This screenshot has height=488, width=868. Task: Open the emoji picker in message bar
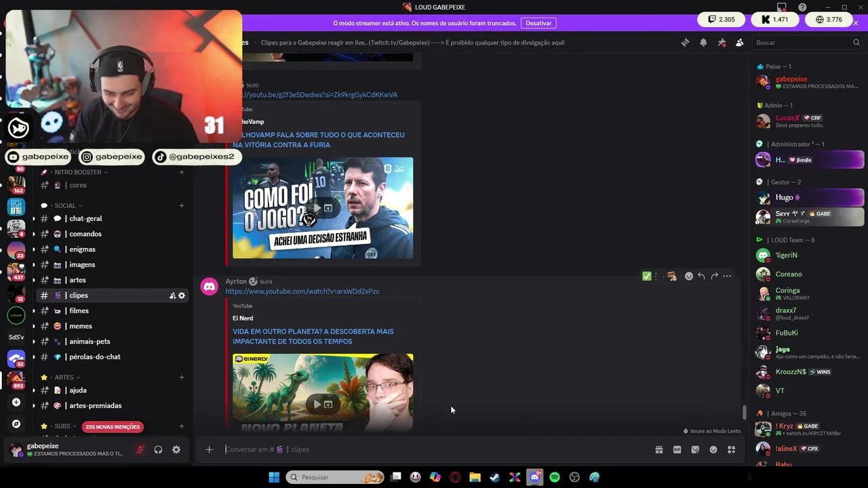713,449
